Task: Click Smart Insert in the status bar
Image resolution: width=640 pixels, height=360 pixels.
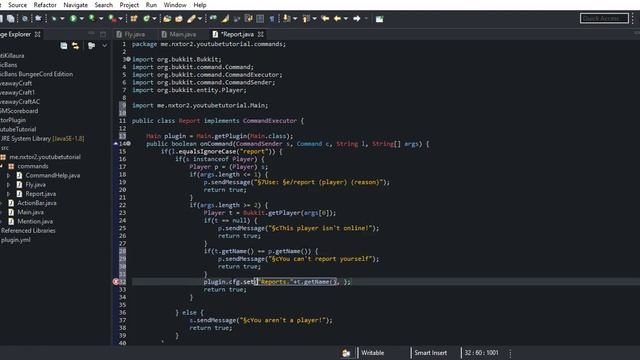Action: tap(431, 353)
